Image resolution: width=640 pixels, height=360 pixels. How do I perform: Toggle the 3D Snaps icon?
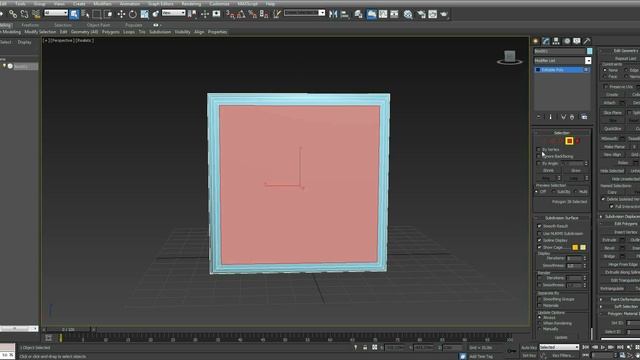[231, 14]
